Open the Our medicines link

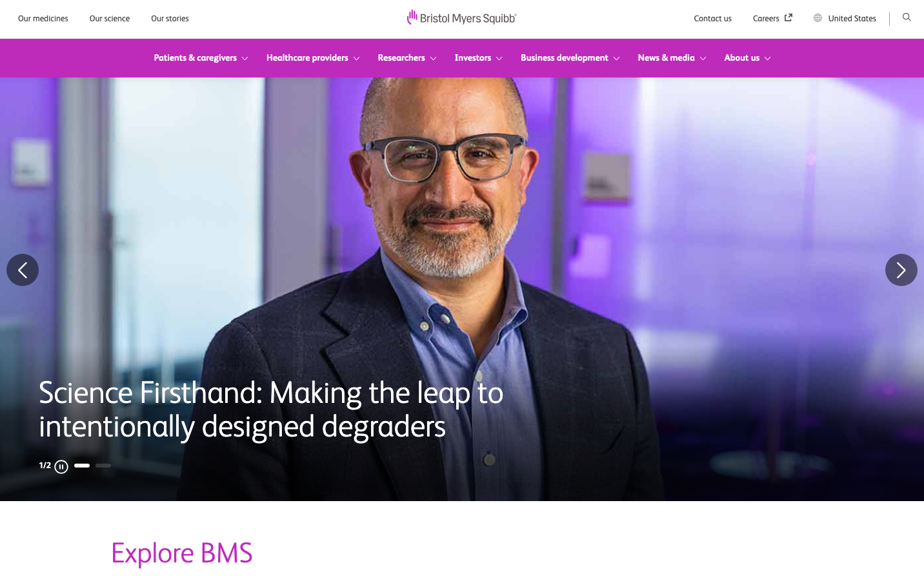[43, 19]
